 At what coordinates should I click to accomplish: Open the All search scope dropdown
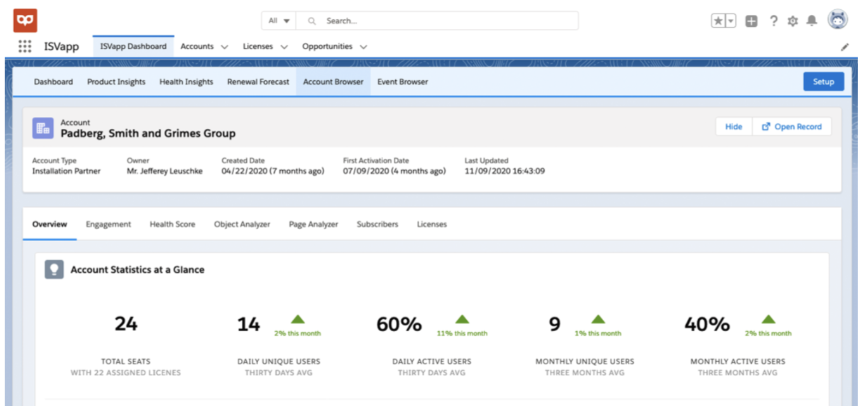click(x=278, y=21)
